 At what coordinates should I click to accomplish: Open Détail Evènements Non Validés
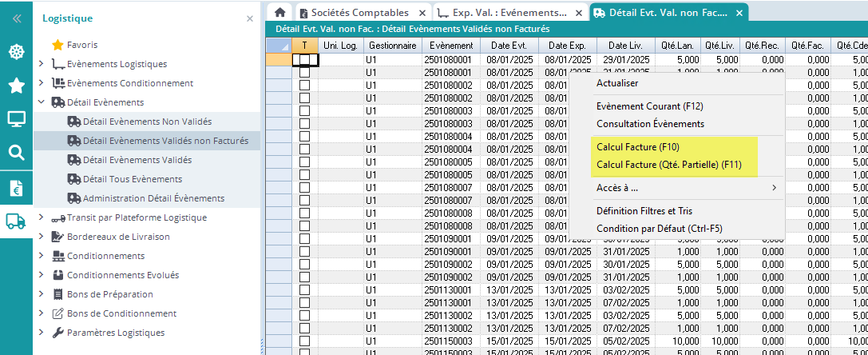147,122
